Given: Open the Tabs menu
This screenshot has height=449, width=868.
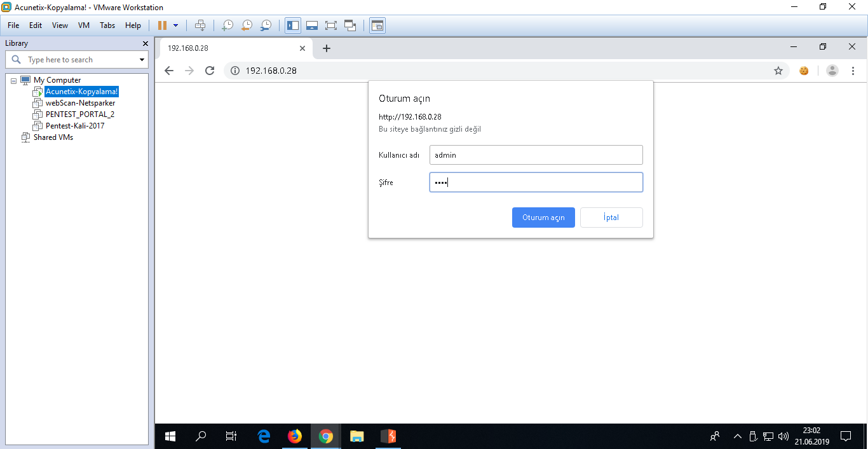Looking at the screenshot, I should click(107, 25).
